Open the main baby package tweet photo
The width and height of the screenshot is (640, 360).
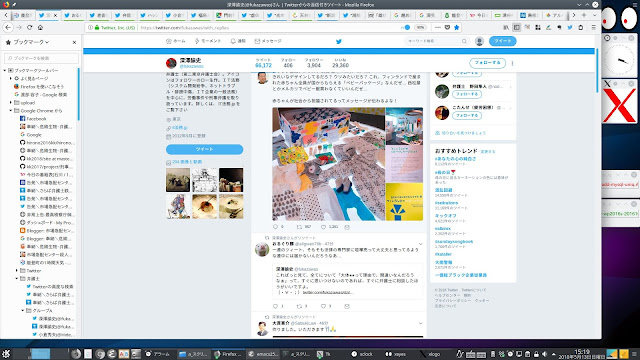coord(329,164)
